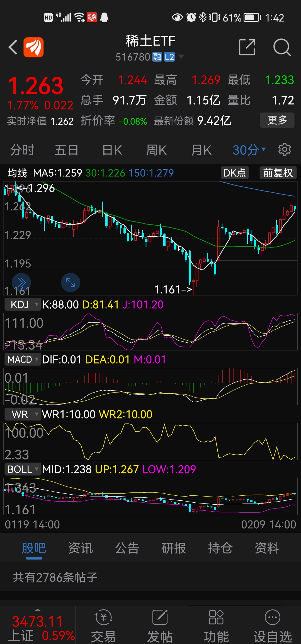The width and height of the screenshot is (301, 644).
Task: Select the 持仓 holdings tab
Action: pos(220,548)
